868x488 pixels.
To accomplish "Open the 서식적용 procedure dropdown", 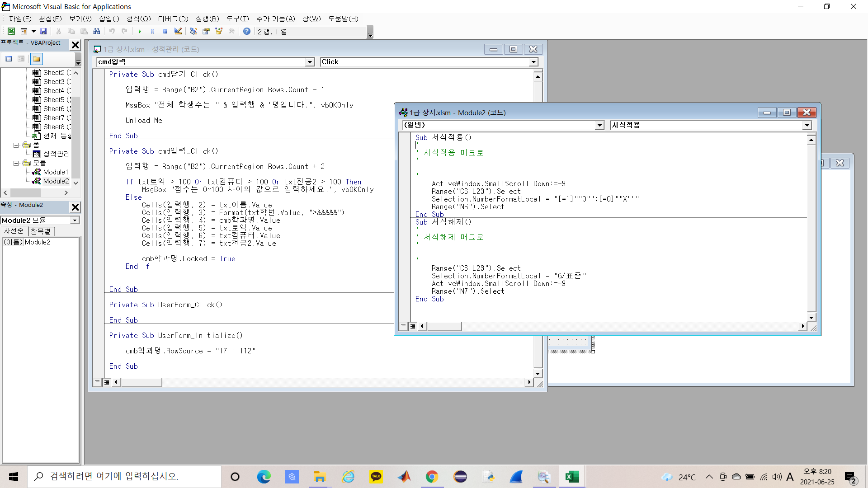I will (x=807, y=125).
